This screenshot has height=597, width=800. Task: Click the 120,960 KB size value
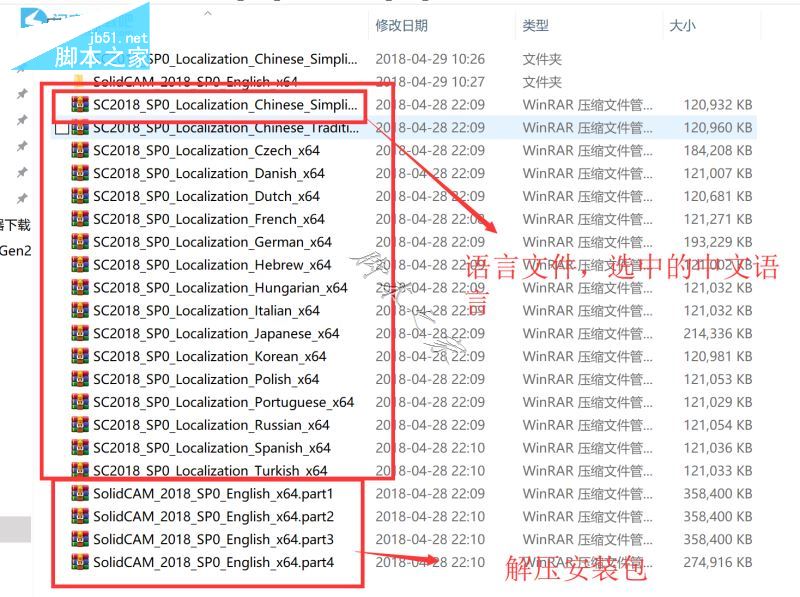[718, 128]
